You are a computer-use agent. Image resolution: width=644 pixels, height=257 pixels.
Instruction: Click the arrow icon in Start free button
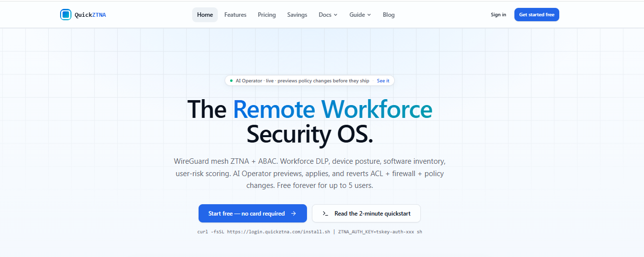(294, 214)
